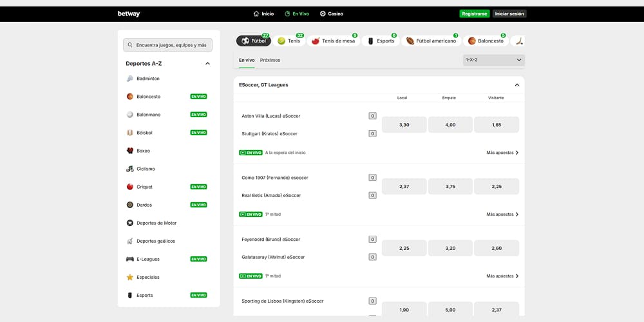Bet Visitante 2,25 on Real Betis

[x=497, y=187]
